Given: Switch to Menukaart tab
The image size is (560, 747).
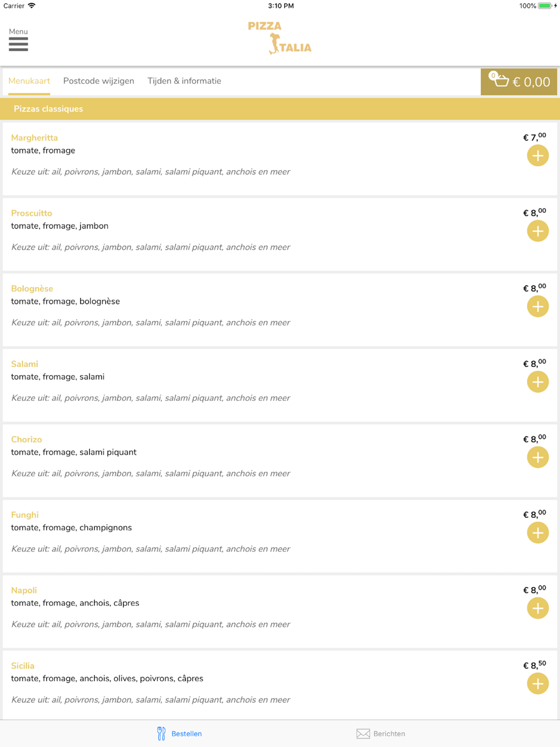Looking at the screenshot, I should tap(29, 81).
